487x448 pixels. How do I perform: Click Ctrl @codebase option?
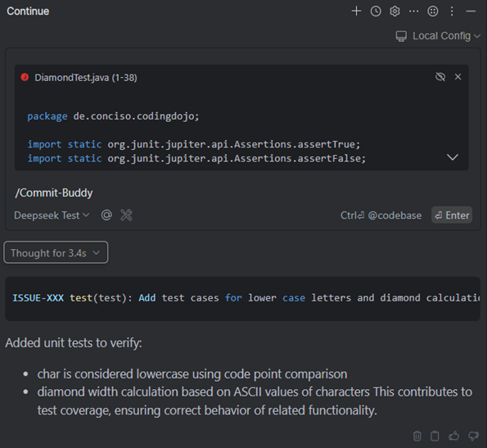[x=381, y=215]
